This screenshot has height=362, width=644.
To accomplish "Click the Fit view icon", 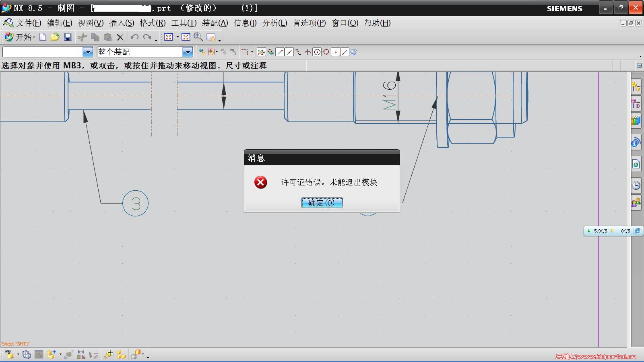I will point(169,37).
